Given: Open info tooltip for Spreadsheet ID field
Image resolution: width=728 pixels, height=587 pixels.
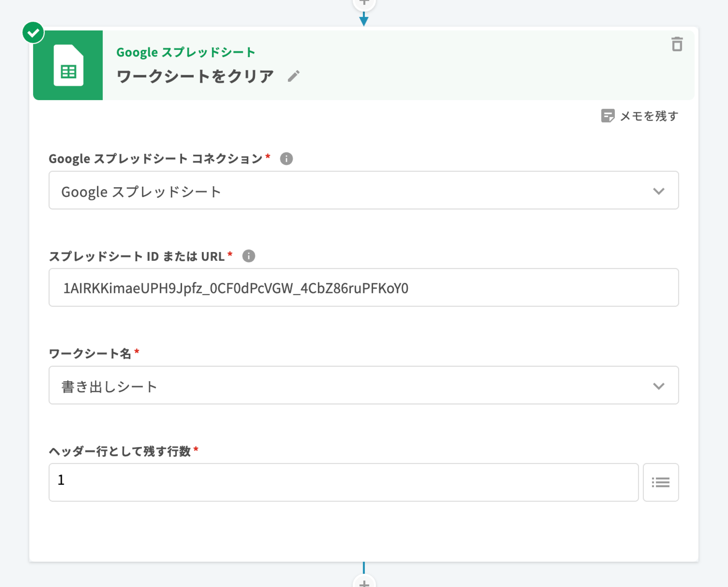Looking at the screenshot, I should coord(249,256).
